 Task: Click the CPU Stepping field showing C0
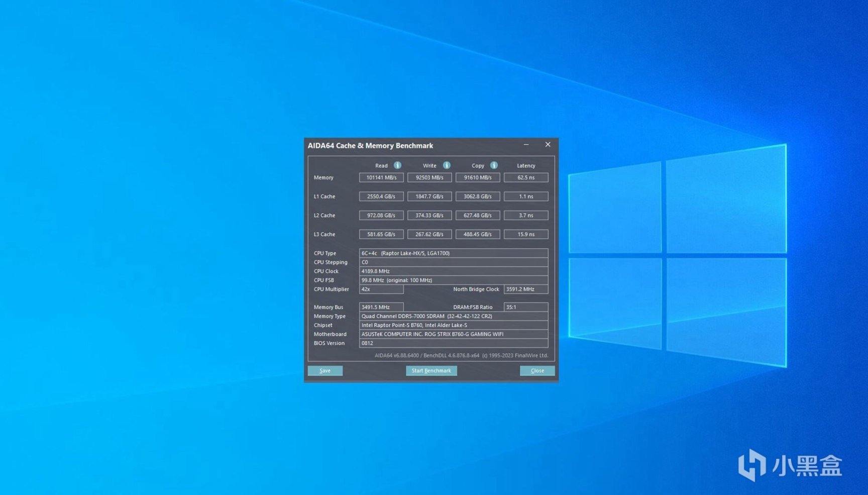pyautogui.click(x=454, y=262)
